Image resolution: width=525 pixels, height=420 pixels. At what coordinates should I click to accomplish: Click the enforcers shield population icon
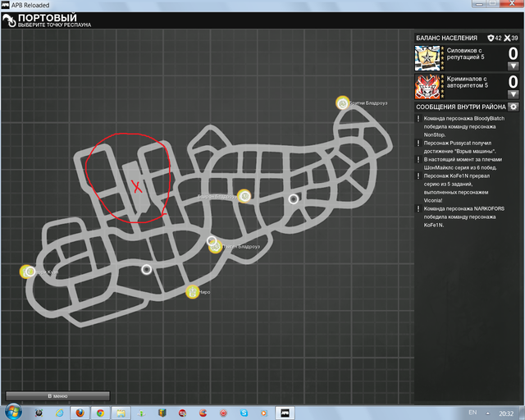click(491, 38)
